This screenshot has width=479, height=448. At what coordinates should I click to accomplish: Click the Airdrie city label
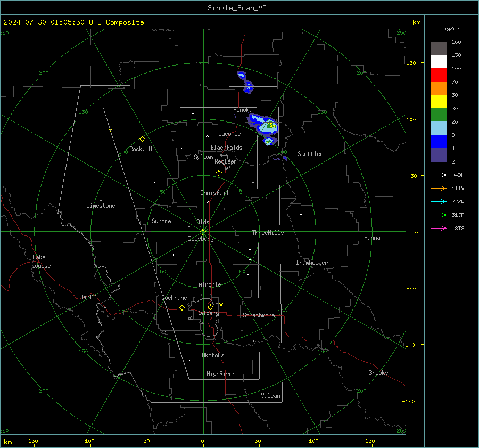tap(210, 284)
